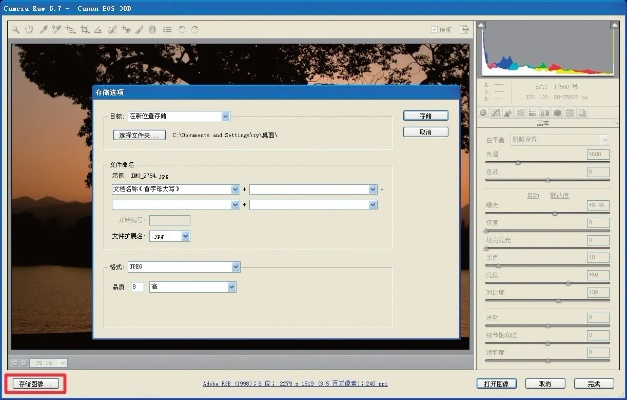
Task: Select the Hand tool in the toolbar
Action: (30, 30)
